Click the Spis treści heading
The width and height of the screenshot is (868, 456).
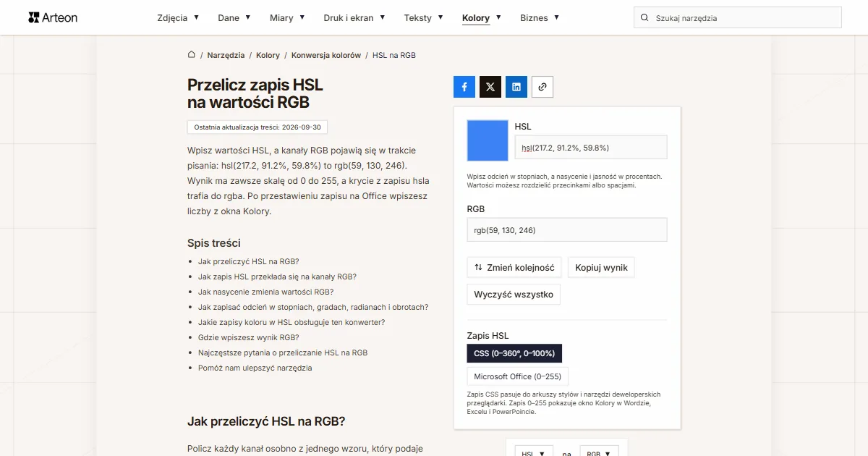click(x=214, y=243)
